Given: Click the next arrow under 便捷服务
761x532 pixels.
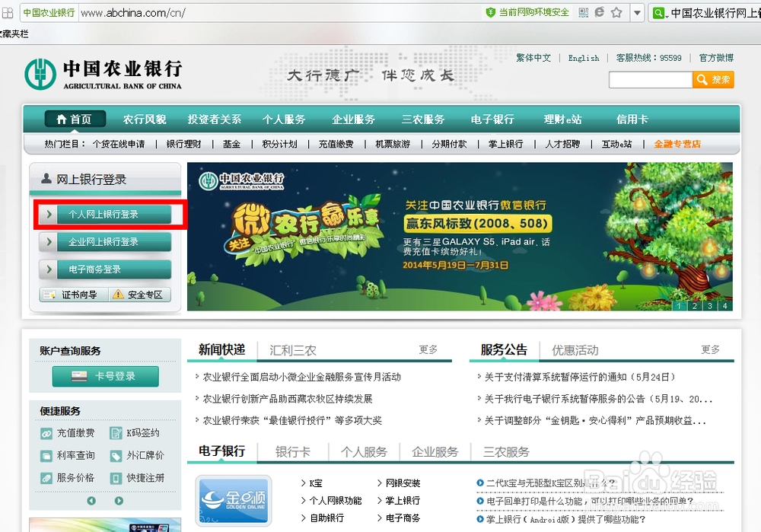Looking at the screenshot, I should click(119, 501).
